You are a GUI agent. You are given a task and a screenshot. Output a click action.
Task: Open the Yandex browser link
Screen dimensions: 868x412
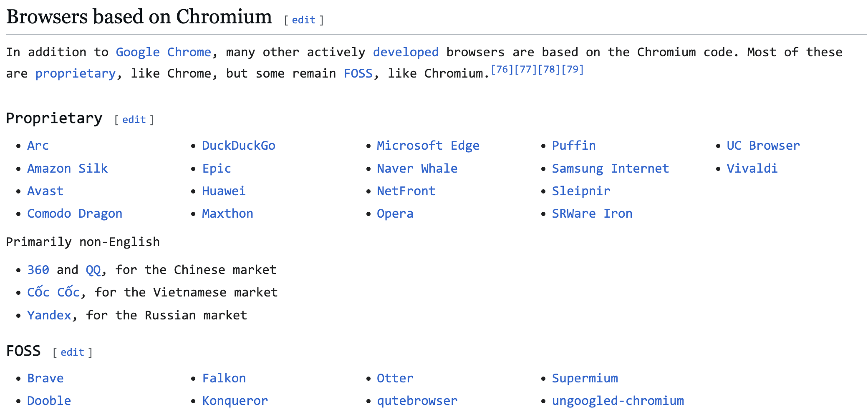pyautogui.click(x=49, y=315)
